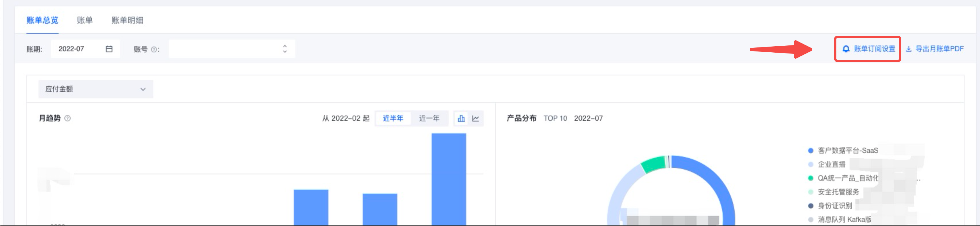
Task: Focus the 账期 date field 2022-07
Action: tap(85, 49)
